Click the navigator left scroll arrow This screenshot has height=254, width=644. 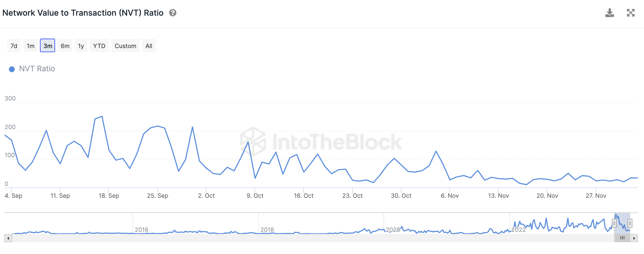pos(8,238)
